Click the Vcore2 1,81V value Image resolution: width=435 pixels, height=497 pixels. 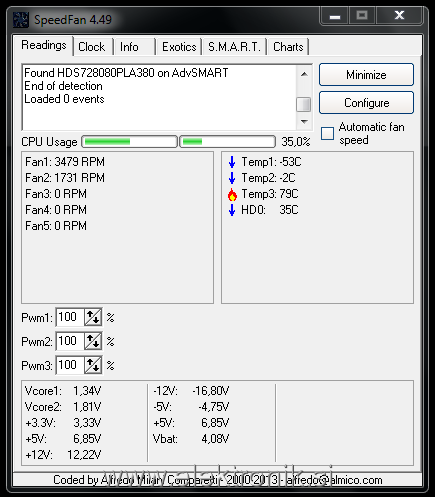click(x=87, y=407)
